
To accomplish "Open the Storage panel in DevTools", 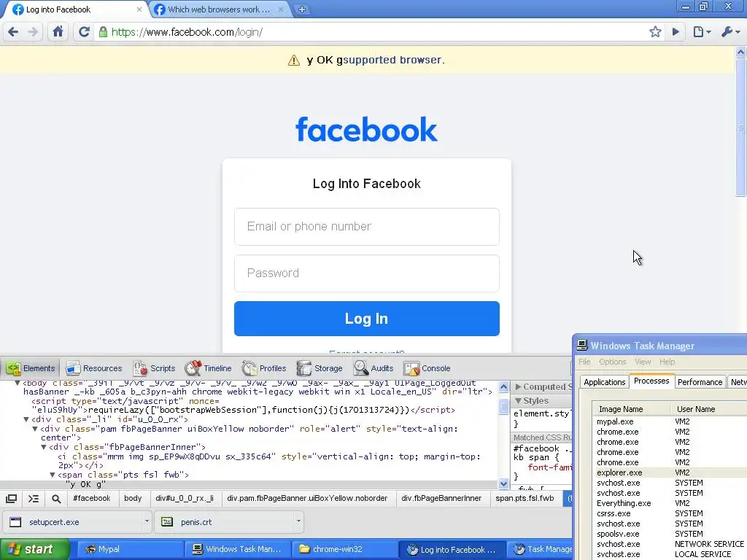I will [x=320, y=368].
